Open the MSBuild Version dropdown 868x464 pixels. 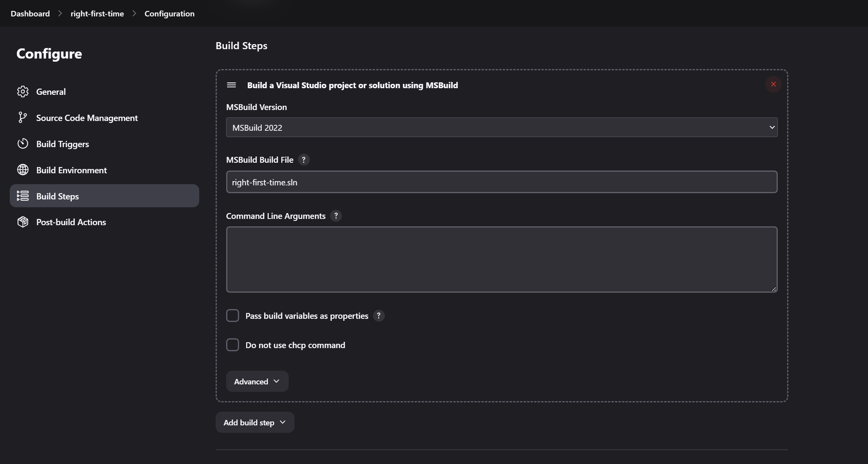pos(502,128)
